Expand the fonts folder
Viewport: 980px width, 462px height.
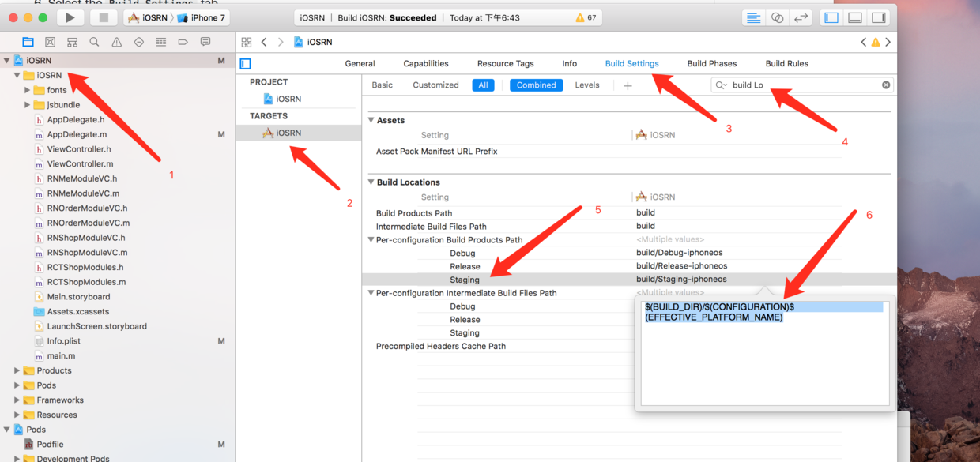(28, 90)
